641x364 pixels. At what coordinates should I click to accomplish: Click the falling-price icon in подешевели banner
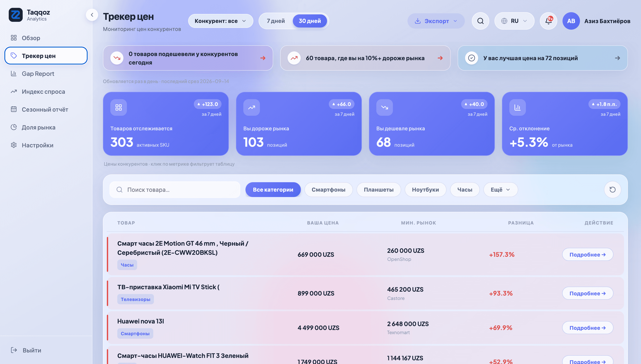click(117, 58)
